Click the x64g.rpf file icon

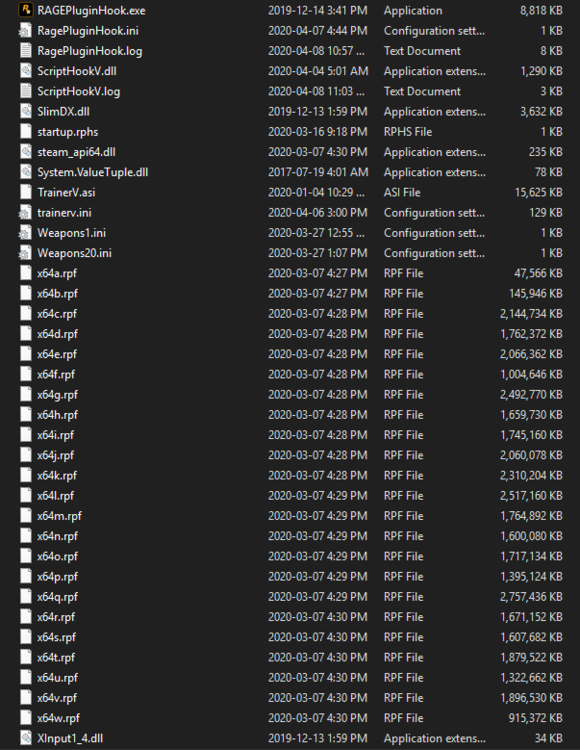tap(26, 394)
